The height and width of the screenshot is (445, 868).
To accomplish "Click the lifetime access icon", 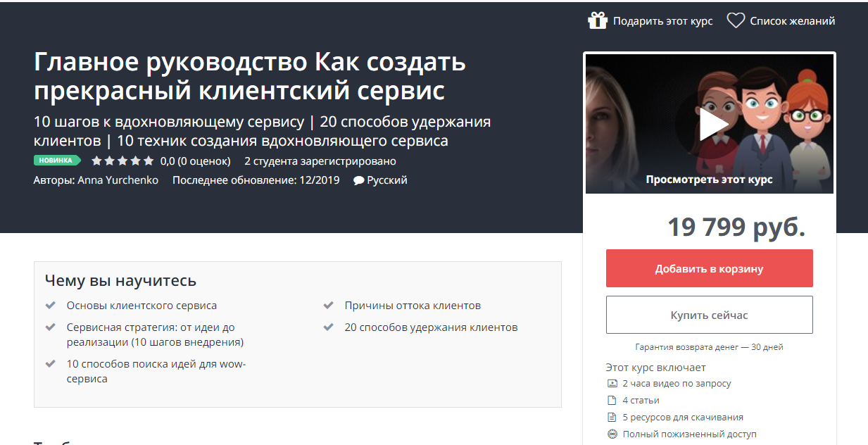I will click(612, 434).
